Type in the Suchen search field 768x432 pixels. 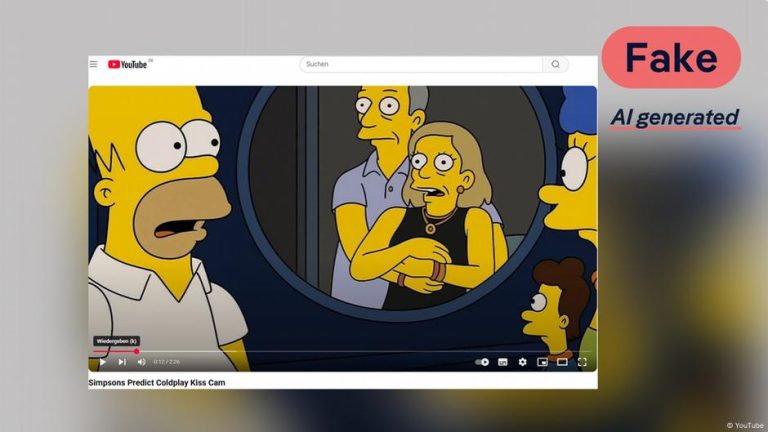pos(420,64)
